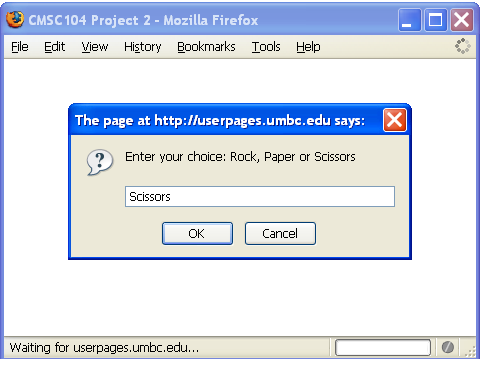Open the File menu
Screen dimensions: 483x365
20,47
